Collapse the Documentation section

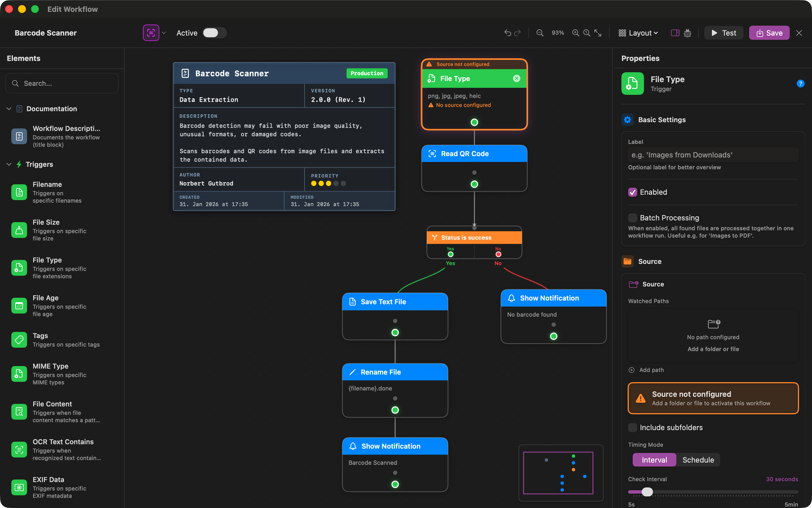pyautogui.click(x=9, y=109)
